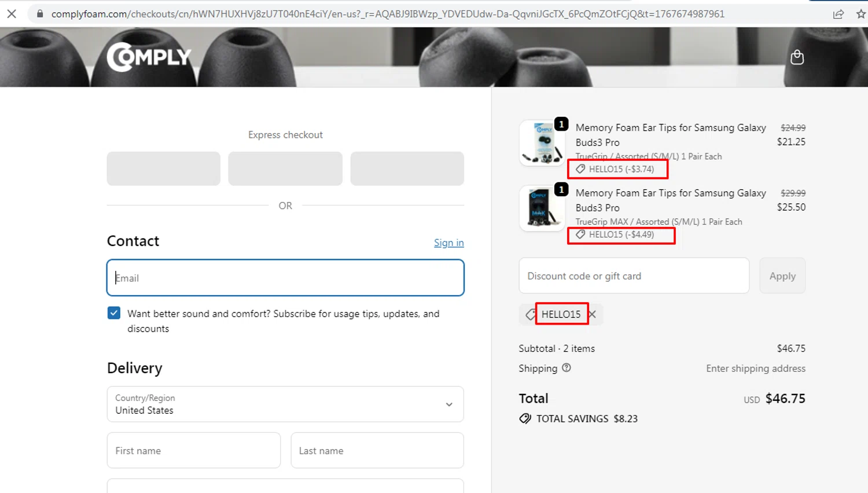Close the browser tab via X icon
This screenshot has width=868, height=493.
tap(12, 13)
